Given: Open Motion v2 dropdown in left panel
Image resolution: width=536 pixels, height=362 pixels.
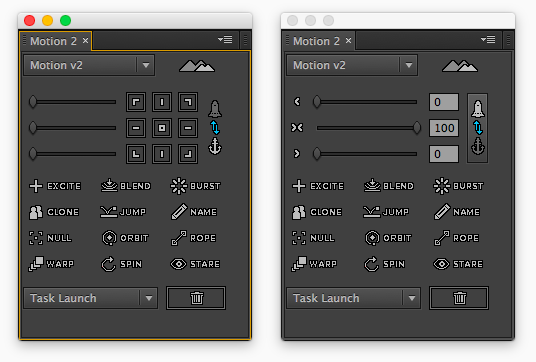Looking at the screenshot, I should (89, 65).
